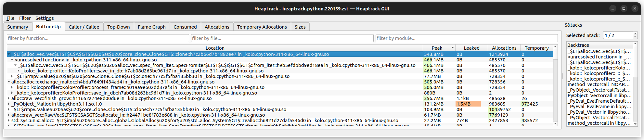644x140 pixels.
Task: Click the 1.1kB leaked cell
Action: (x=471, y=98)
